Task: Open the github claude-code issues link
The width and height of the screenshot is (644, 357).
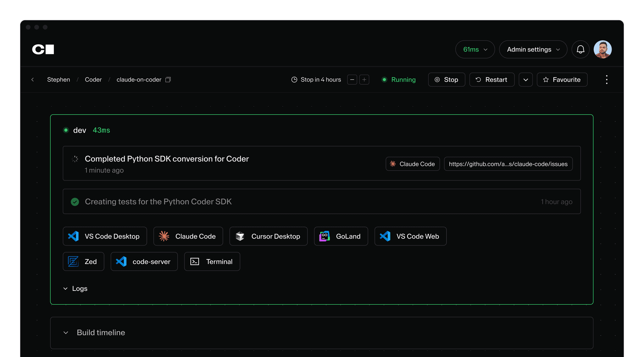Action: [x=508, y=164]
